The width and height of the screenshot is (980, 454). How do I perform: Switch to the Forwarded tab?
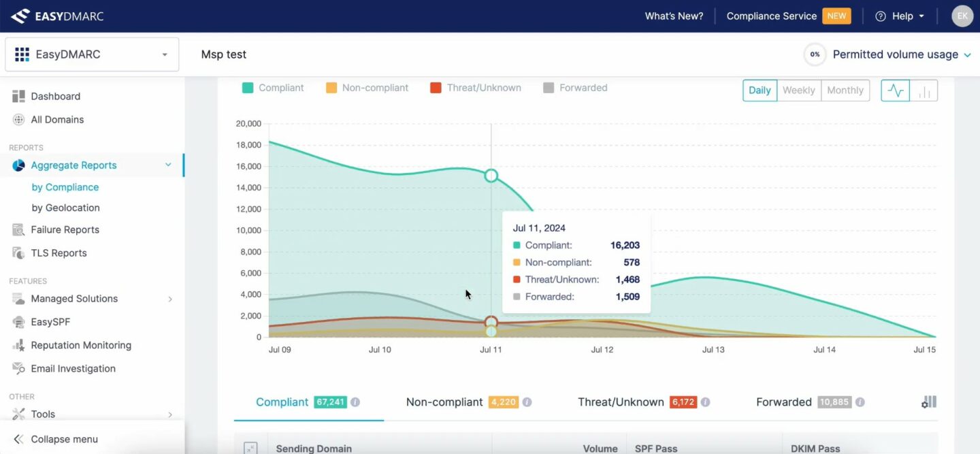coord(810,402)
